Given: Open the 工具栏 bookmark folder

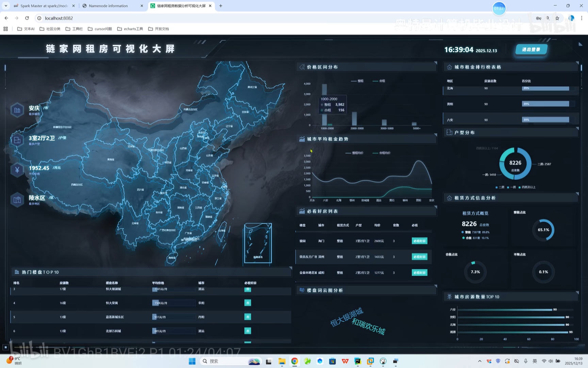Looking at the screenshot, I should click(x=74, y=29).
